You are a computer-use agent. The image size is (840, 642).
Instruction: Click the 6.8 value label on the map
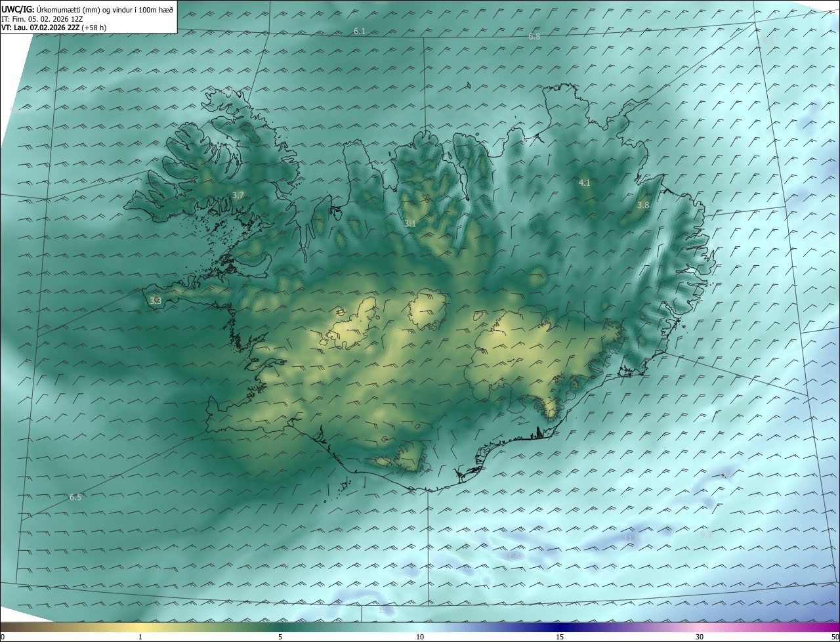(x=534, y=37)
